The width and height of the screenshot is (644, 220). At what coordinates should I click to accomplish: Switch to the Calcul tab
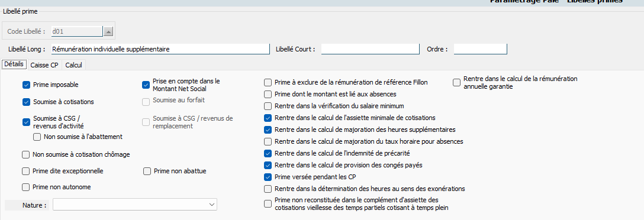[x=73, y=65]
